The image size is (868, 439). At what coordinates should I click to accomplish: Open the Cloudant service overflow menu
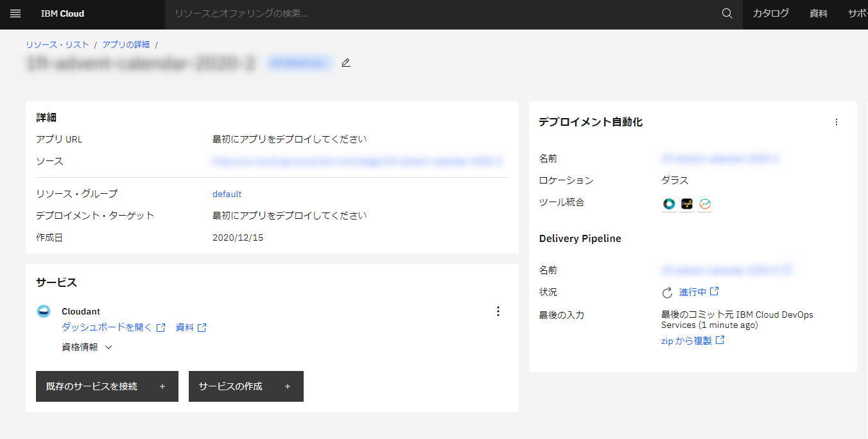498,311
